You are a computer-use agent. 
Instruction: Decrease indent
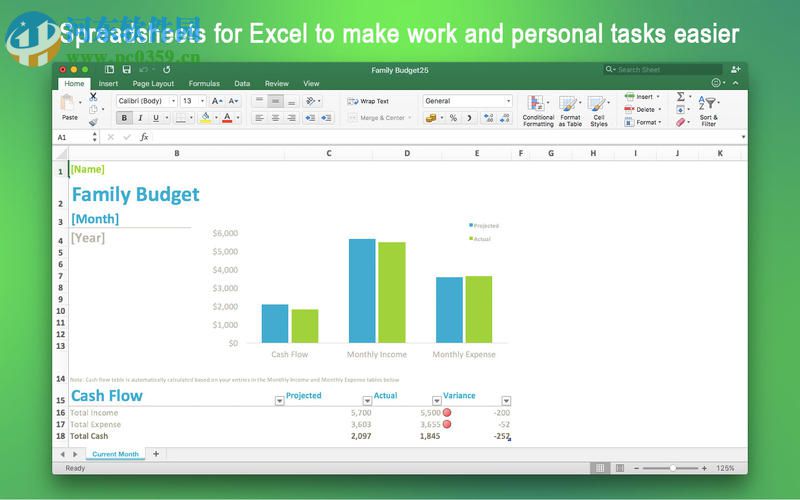[310, 118]
